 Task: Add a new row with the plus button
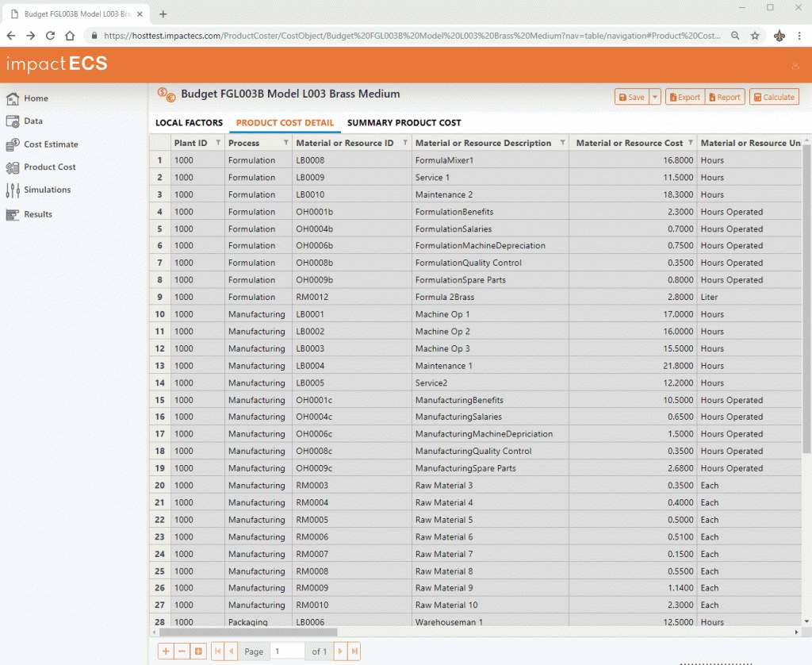[166, 651]
